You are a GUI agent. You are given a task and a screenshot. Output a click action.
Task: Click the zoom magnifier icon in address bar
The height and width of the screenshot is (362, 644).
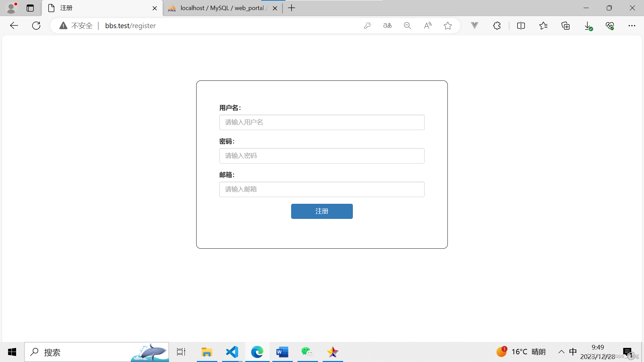[x=408, y=26]
